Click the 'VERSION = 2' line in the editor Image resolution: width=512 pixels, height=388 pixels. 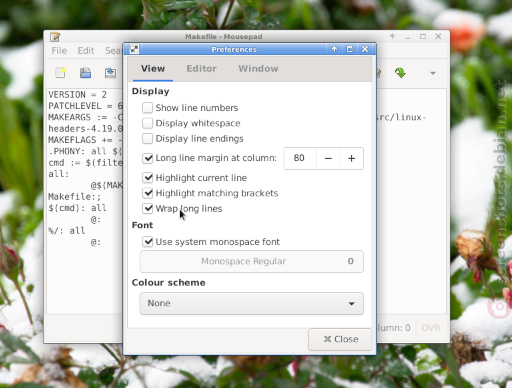coord(77,95)
